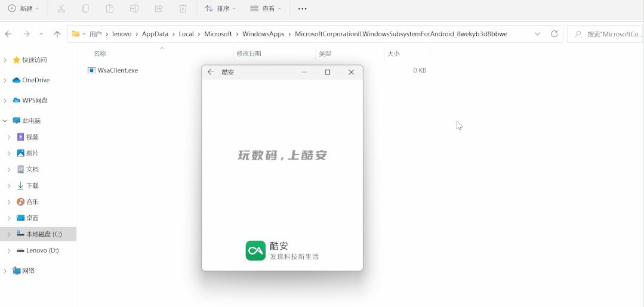Click the WsaClient.exe file icon
The height and width of the screenshot is (307, 644).
[91, 70]
